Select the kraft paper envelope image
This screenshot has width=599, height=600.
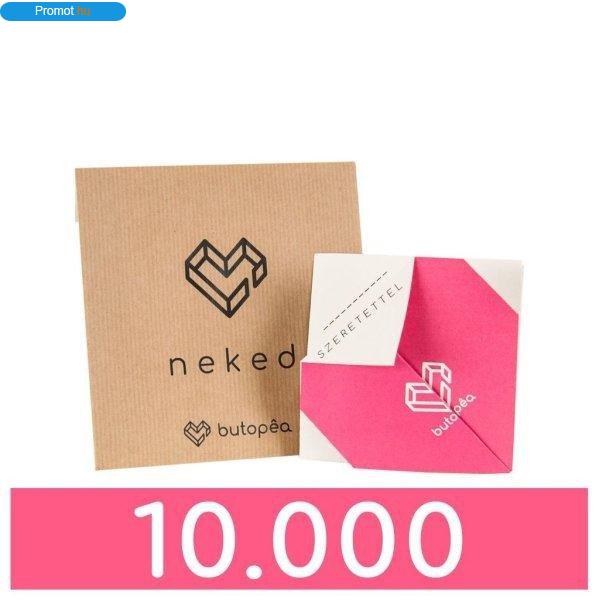tap(218, 316)
